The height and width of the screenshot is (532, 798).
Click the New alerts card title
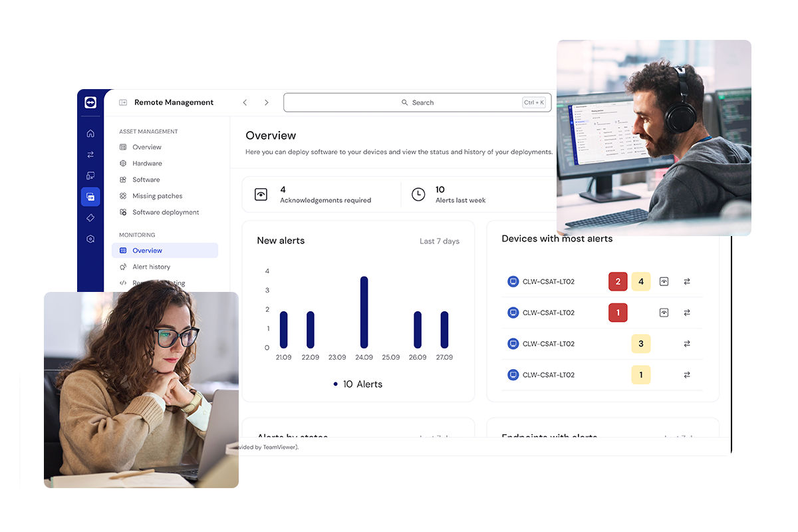281,241
